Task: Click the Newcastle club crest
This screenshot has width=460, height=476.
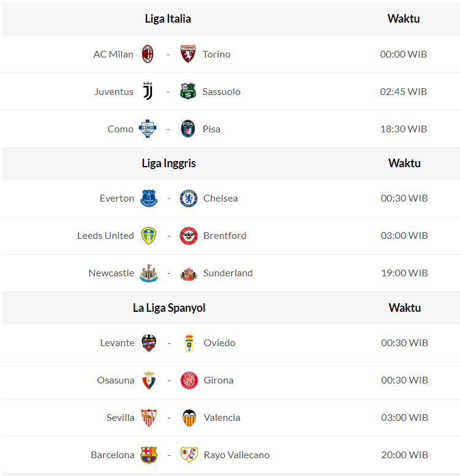Action: [149, 273]
